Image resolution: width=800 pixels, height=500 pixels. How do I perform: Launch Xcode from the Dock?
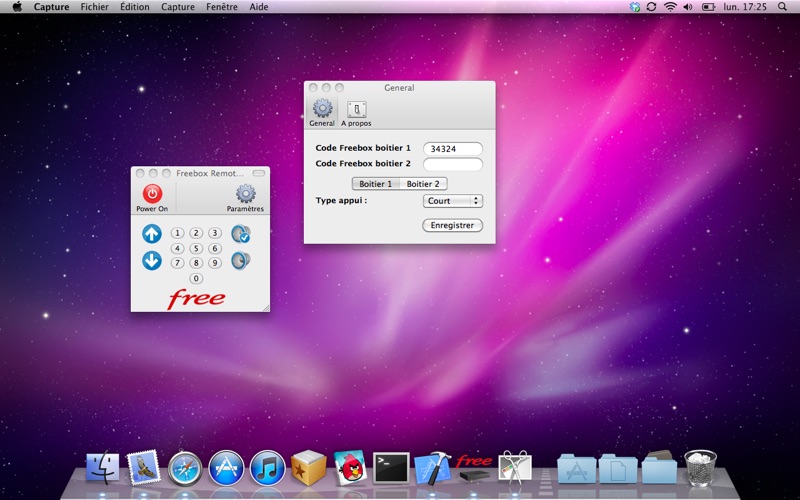(433, 467)
